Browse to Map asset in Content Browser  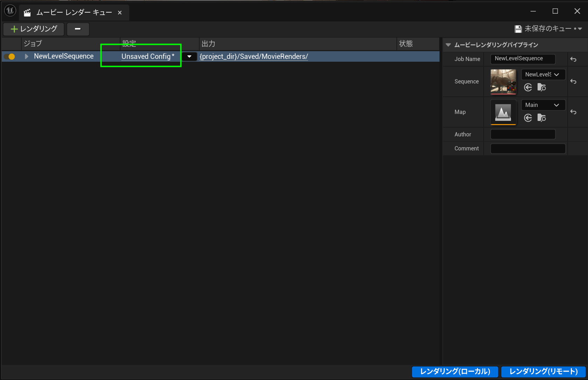click(x=541, y=118)
